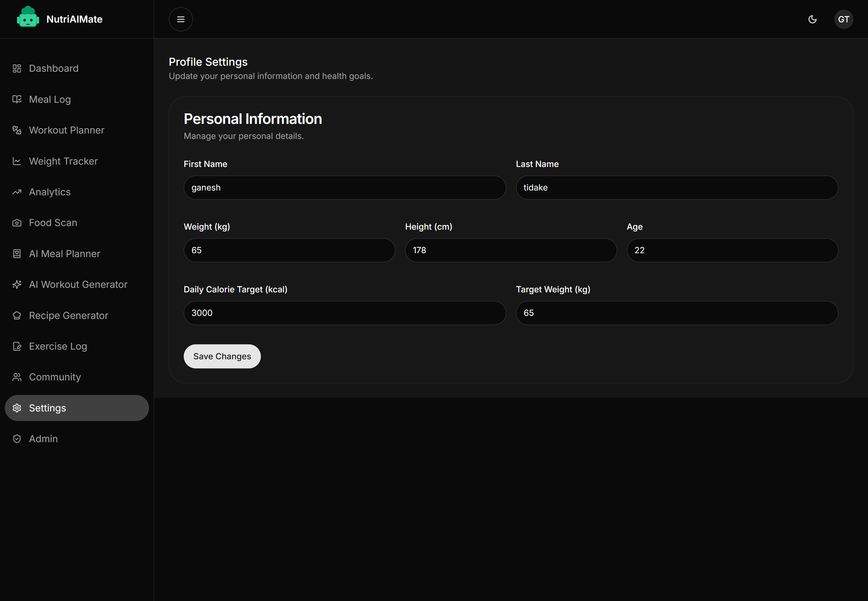
Task: Focus the First Name input field
Action: [344, 187]
